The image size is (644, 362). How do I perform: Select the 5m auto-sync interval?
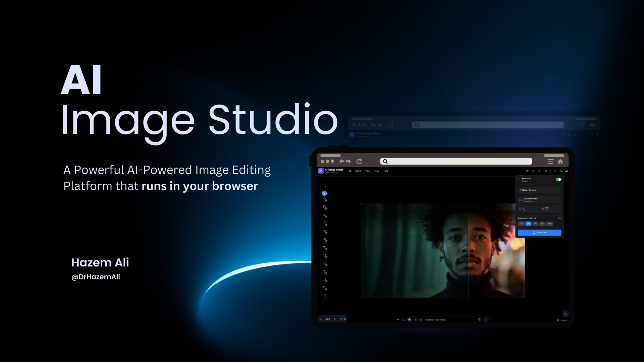542,224
